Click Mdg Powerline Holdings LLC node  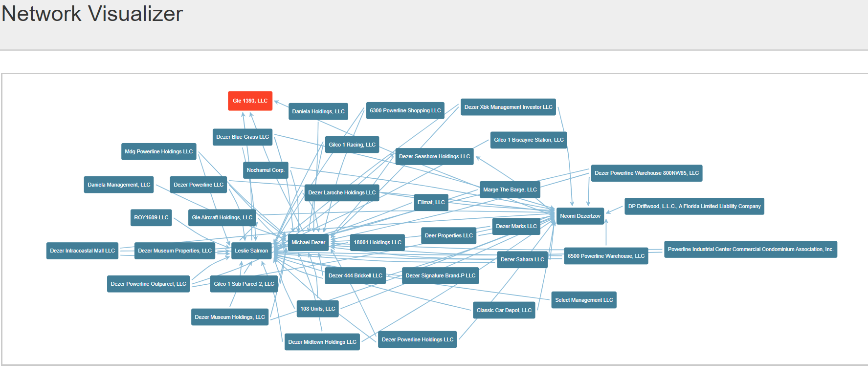point(159,151)
